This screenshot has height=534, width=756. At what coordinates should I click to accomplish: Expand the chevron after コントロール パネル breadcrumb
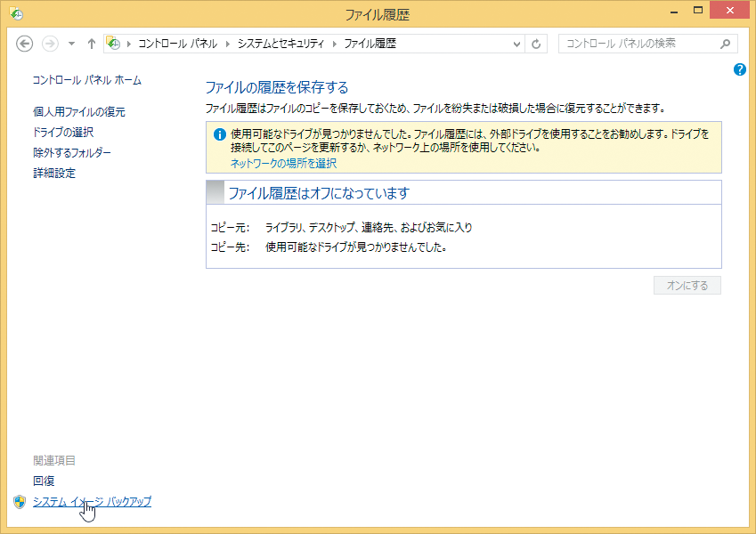[228, 44]
